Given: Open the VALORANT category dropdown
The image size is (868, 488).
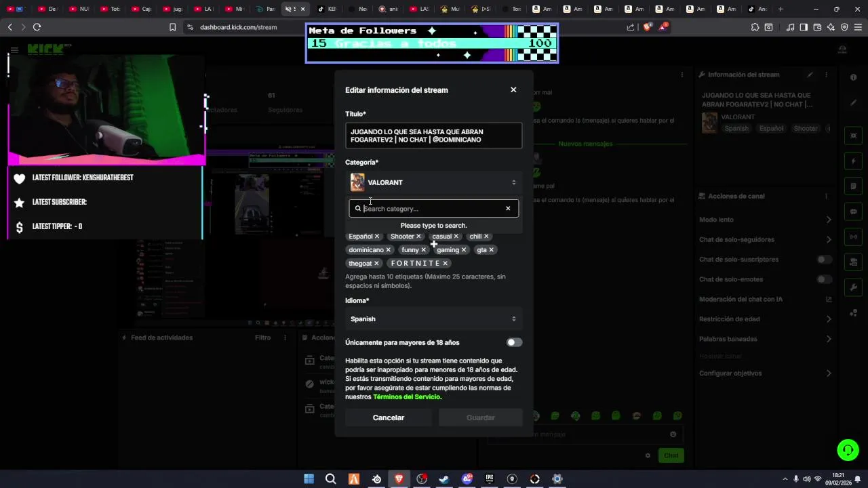Looking at the screenshot, I should point(433,182).
